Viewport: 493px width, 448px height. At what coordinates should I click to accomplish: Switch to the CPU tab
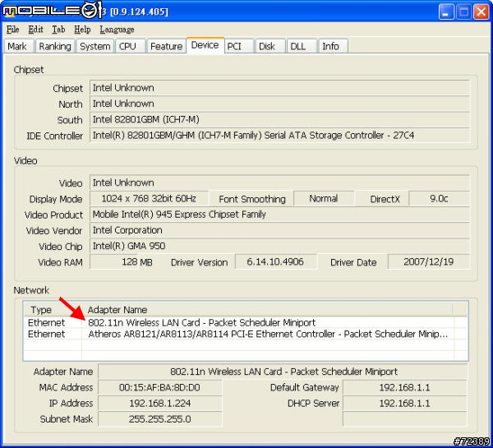point(130,46)
